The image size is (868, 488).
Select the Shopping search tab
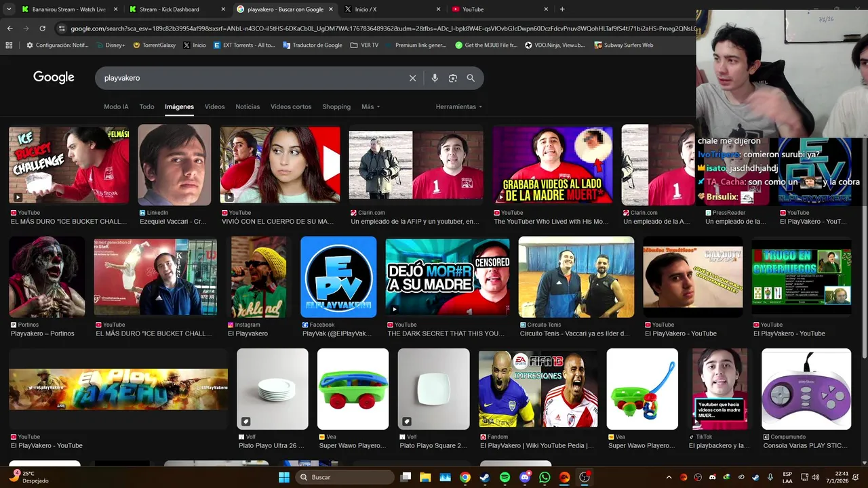point(336,106)
